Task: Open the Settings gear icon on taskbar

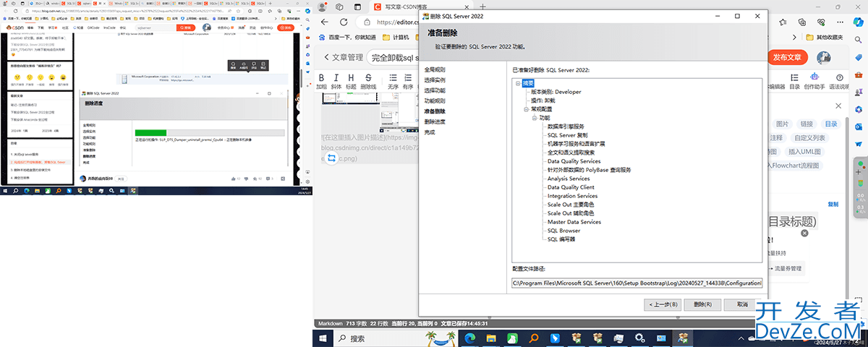Action: 640,338
